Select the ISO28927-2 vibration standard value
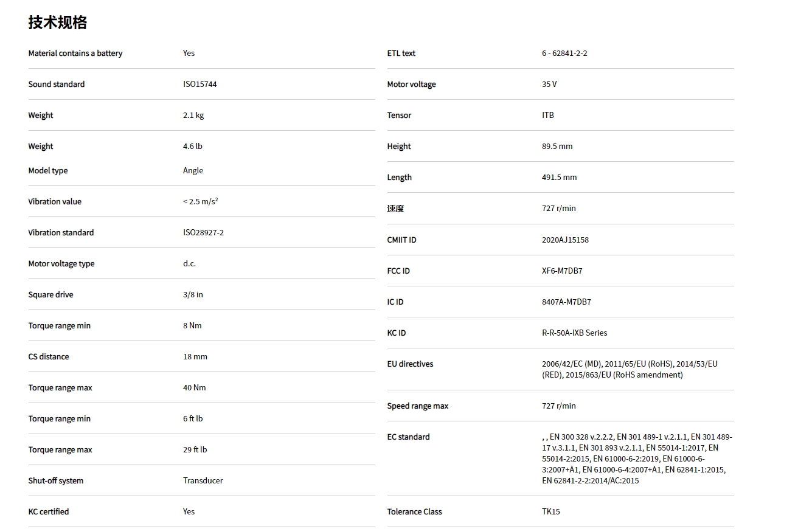The height and width of the screenshot is (529, 812). (x=203, y=233)
